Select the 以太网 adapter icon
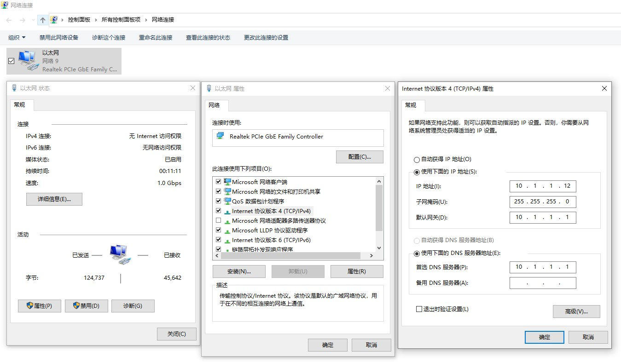The image size is (621, 364). [x=28, y=61]
